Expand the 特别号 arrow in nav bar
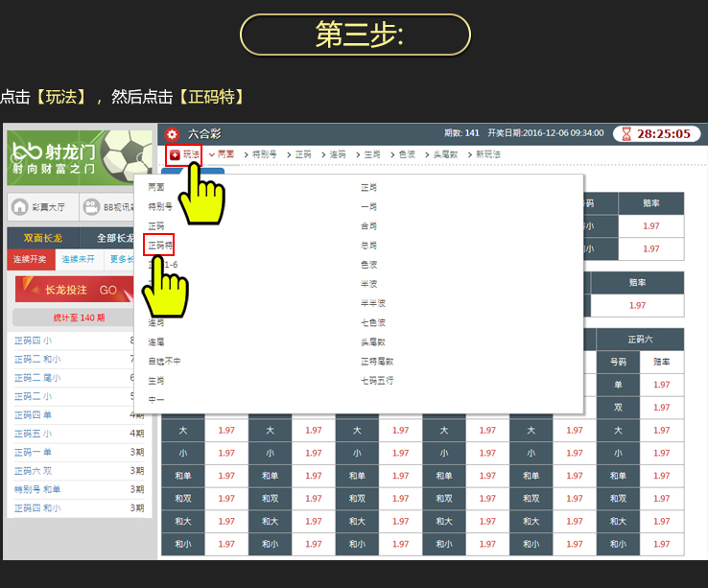 (246, 154)
